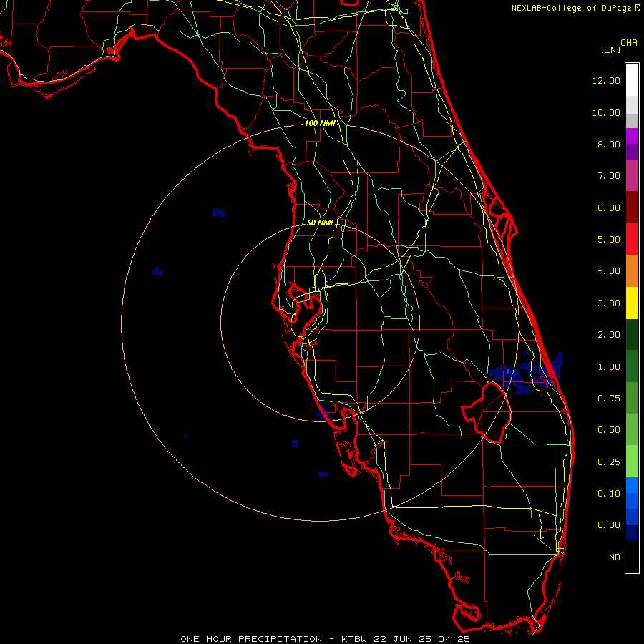Click the [IN] units label

pos(610,49)
